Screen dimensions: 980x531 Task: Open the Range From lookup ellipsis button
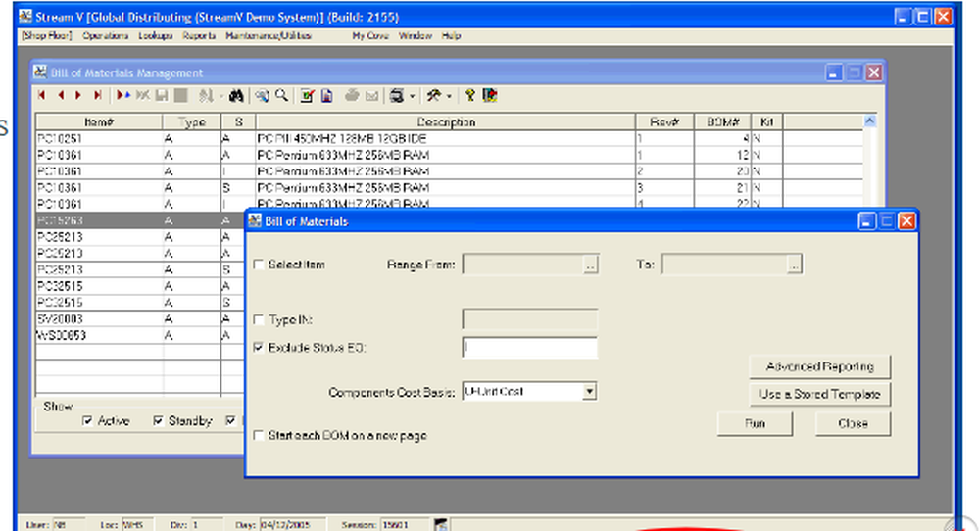pos(591,265)
